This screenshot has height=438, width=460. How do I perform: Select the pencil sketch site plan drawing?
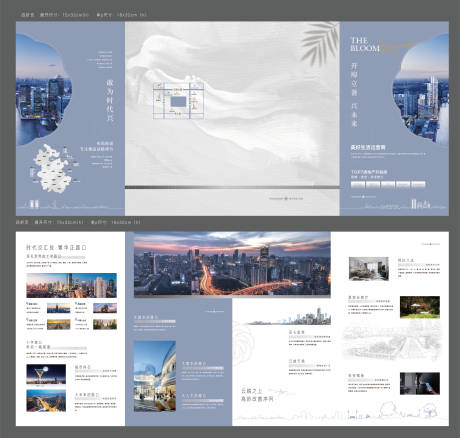[x=392, y=340]
